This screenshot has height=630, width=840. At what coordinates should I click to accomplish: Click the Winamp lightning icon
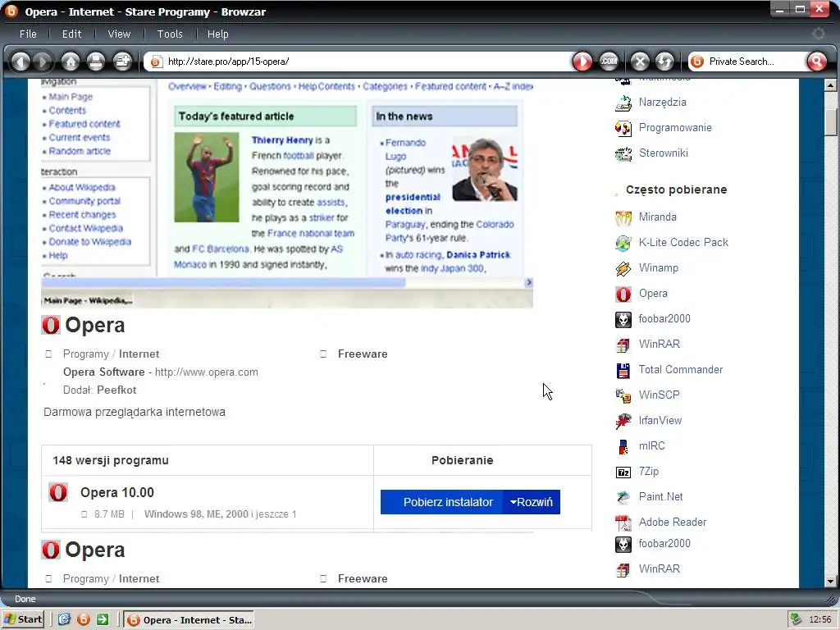coord(623,268)
